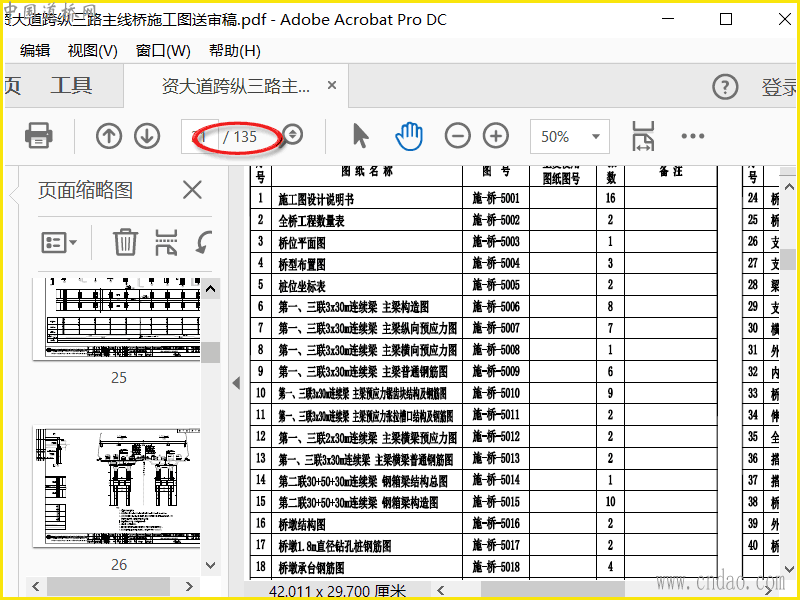
Task: Click document vertical scrollbar up arrow
Action: click(789, 187)
